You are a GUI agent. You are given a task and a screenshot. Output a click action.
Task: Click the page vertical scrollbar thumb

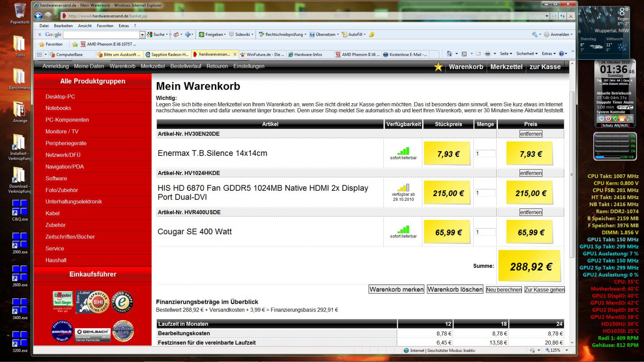click(x=572, y=174)
